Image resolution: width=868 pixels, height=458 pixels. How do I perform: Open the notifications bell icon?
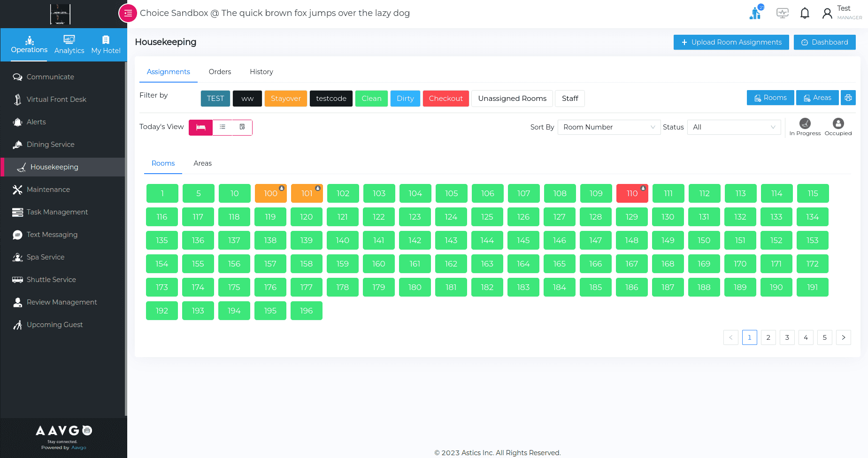805,13
